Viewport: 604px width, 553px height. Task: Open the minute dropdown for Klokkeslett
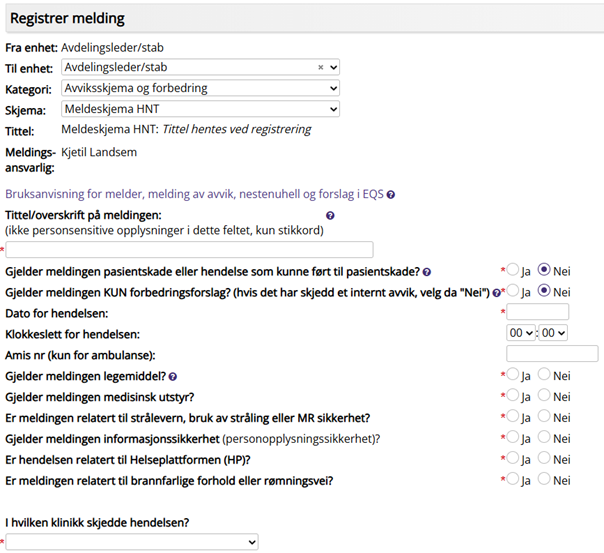pos(553,333)
